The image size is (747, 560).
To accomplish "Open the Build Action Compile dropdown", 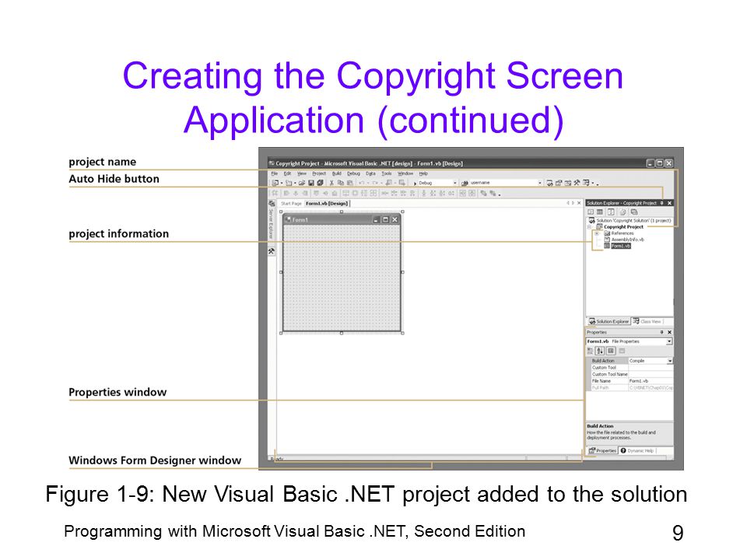I will click(670, 361).
